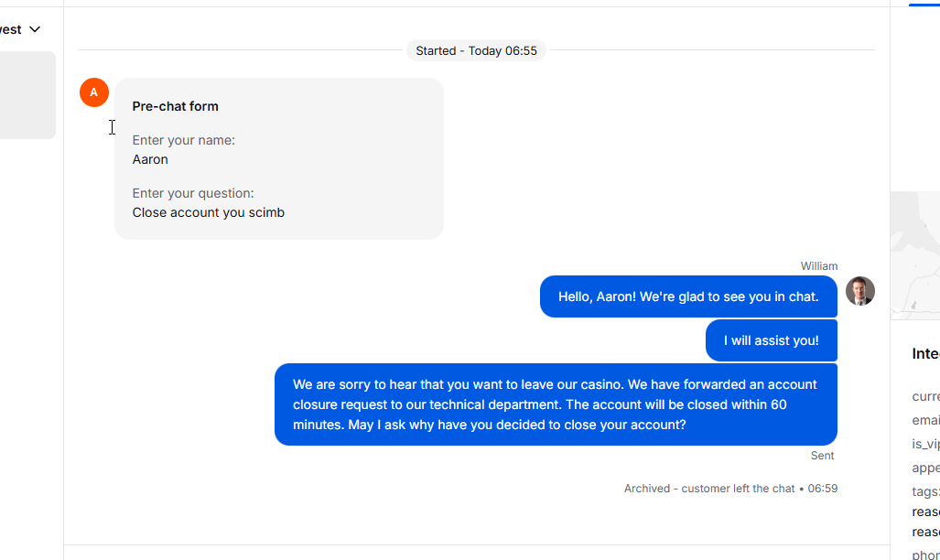This screenshot has height=560, width=940.
Task: Click the 'Pre-chat form' heading
Action: (x=175, y=106)
